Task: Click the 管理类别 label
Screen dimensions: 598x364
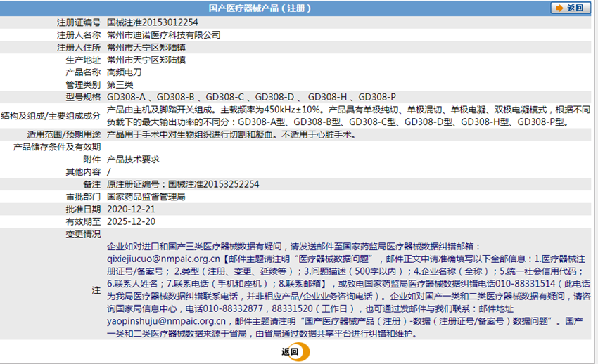Action: coord(83,84)
